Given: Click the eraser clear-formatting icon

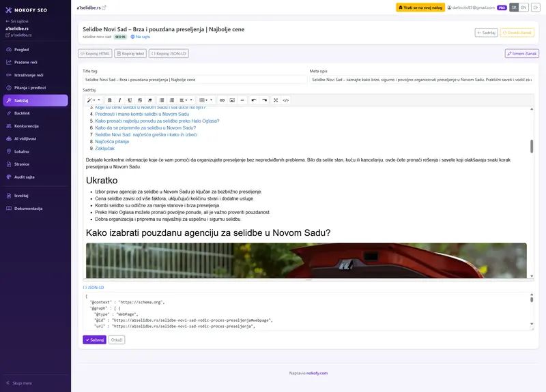Looking at the screenshot, I should tap(150, 100).
